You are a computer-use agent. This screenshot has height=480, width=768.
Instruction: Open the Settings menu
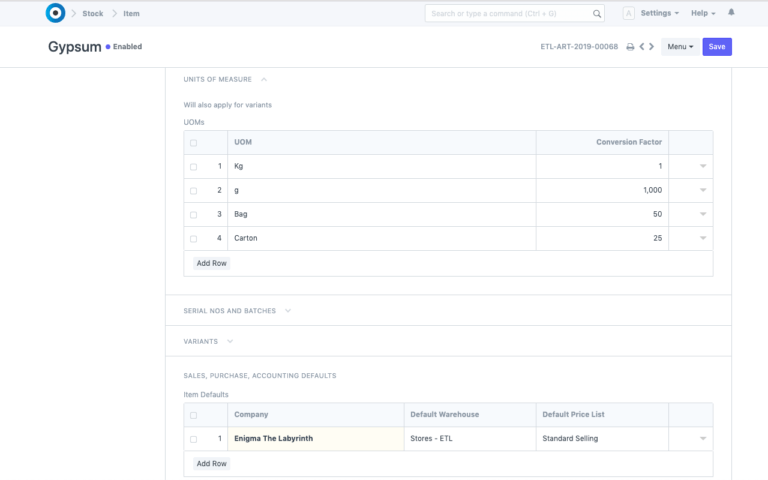coord(659,13)
